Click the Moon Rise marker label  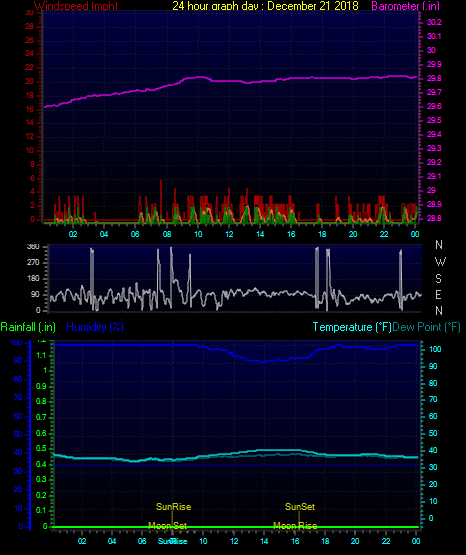pos(295,526)
